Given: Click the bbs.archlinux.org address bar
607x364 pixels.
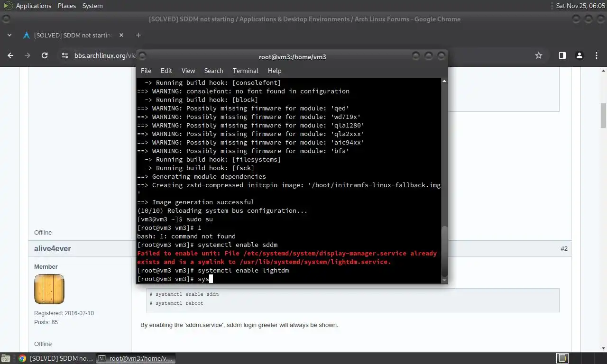Looking at the screenshot, I should [105, 55].
